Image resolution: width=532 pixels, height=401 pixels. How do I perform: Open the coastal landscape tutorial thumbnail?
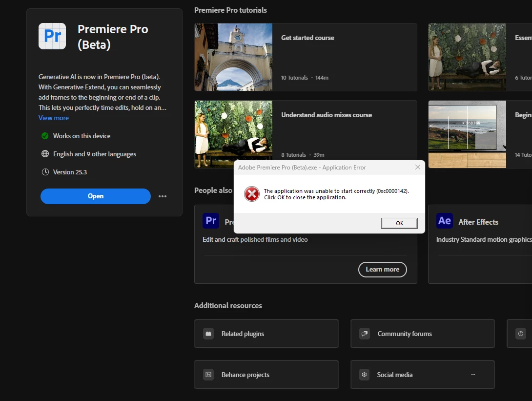click(467, 134)
